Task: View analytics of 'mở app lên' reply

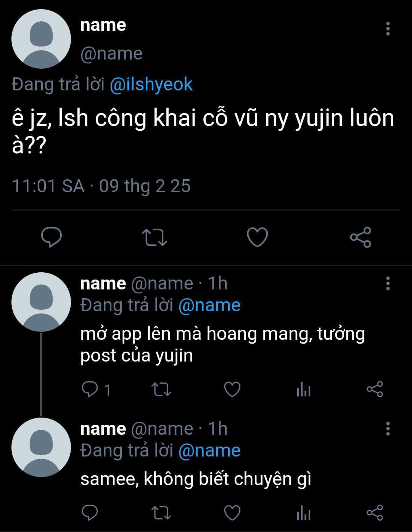Action: click(x=304, y=390)
